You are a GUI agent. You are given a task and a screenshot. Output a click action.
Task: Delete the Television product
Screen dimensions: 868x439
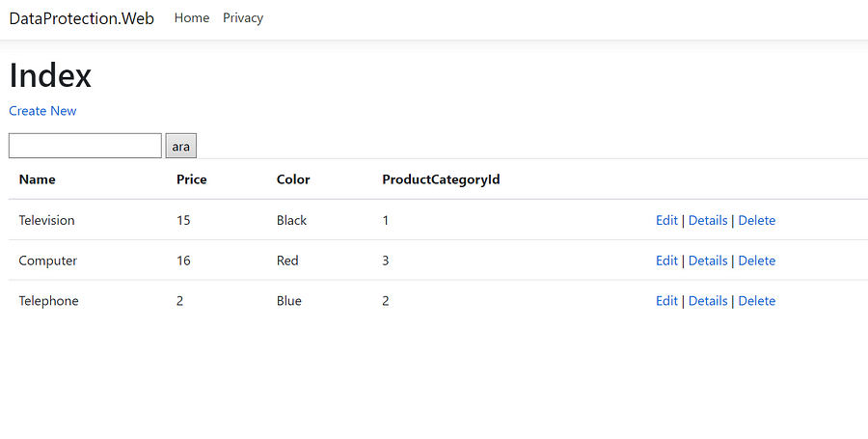(757, 220)
